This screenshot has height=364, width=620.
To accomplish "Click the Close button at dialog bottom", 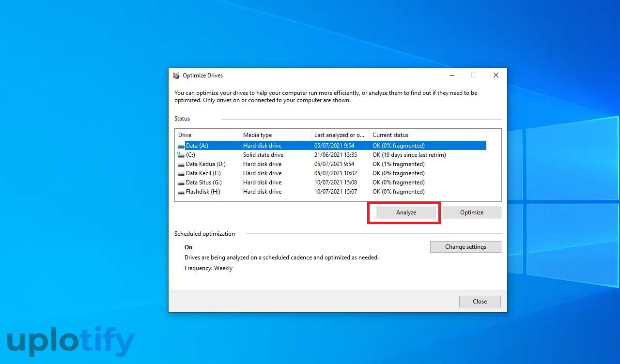I will [480, 302].
